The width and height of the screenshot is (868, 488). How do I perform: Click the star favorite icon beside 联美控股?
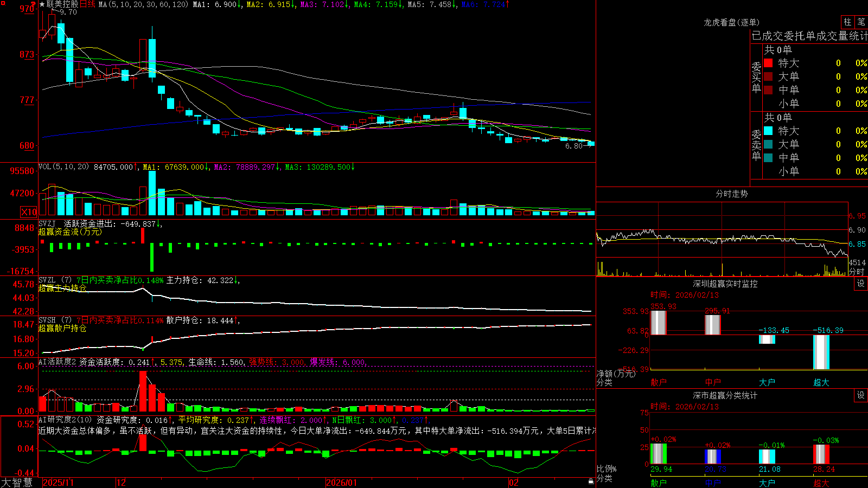(x=42, y=4)
